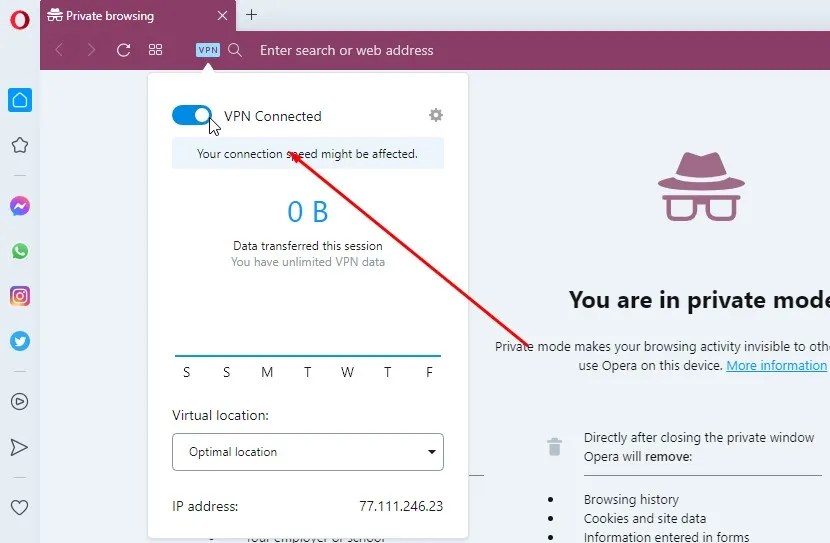Click the 'Browsing history' list item
This screenshot has height=543, width=830.
coord(631,500)
